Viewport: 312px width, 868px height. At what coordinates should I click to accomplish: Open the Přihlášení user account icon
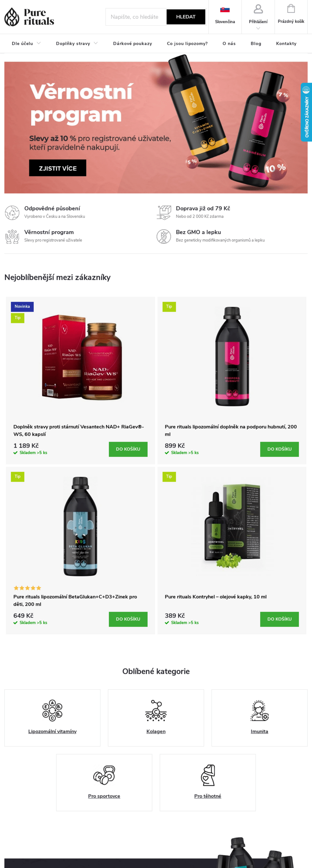tap(258, 9)
